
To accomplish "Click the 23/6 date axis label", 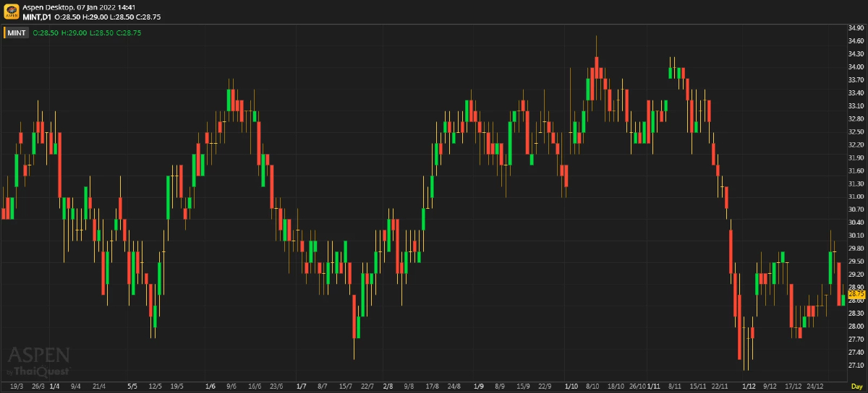I will pos(276,386).
